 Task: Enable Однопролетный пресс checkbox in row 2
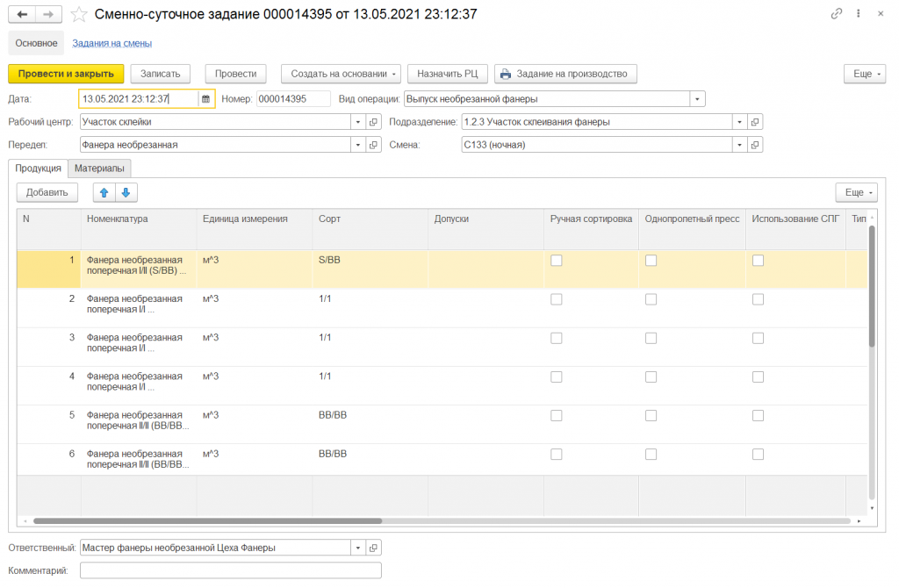pos(651,299)
